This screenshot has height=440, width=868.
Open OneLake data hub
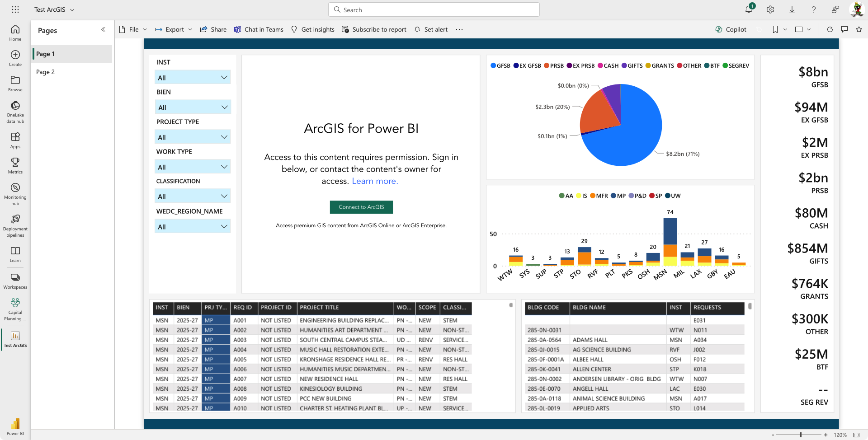click(15, 112)
